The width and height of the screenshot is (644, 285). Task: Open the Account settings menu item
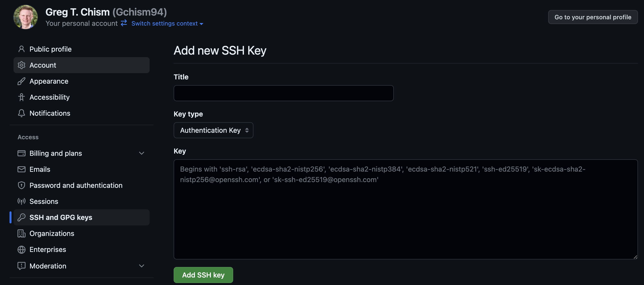point(82,65)
